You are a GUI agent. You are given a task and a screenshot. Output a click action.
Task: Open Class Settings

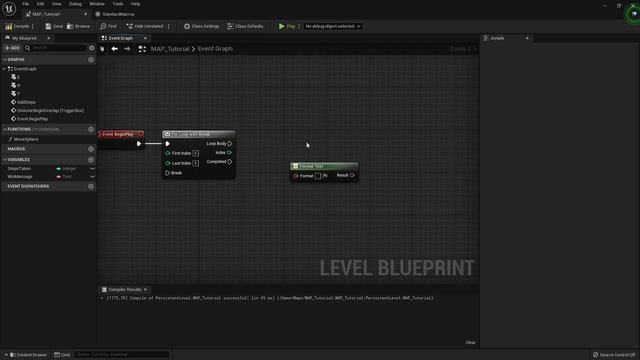(x=201, y=26)
